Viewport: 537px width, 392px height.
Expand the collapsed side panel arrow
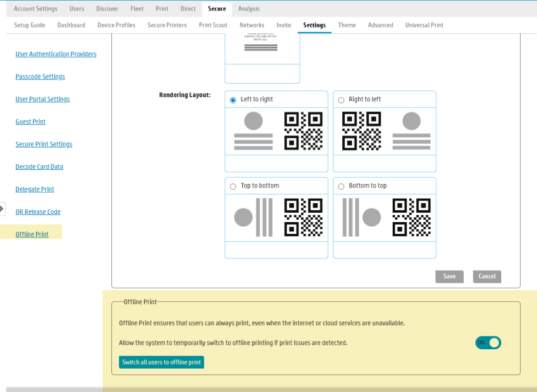[x=2, y=209]
